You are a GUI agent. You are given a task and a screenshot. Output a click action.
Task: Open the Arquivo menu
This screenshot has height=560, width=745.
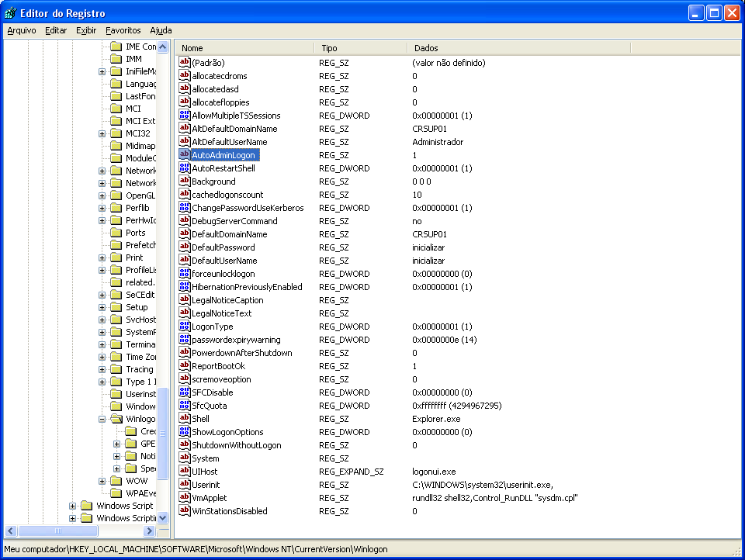coord(22,30)
